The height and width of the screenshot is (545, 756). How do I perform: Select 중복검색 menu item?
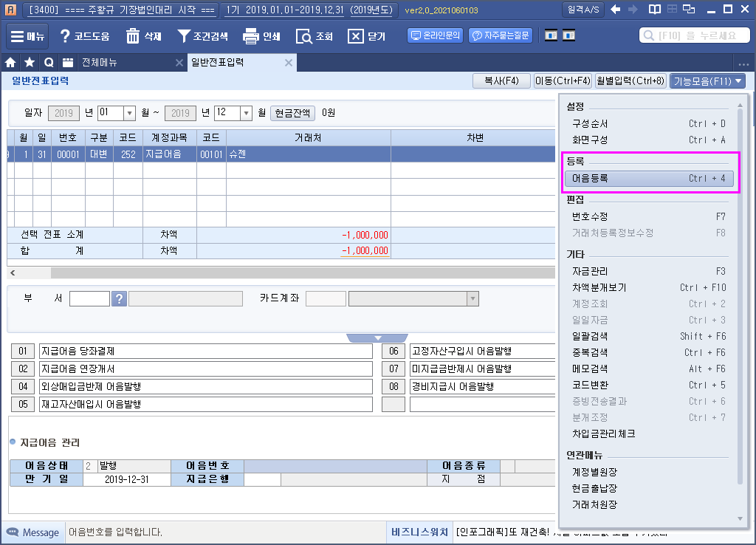pyautogui.click(x=648, y=352)
